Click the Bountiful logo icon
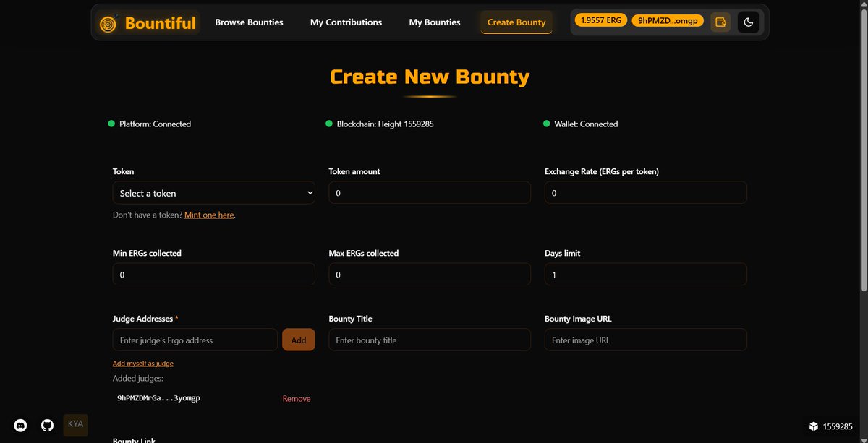 [x=109, y=23]
